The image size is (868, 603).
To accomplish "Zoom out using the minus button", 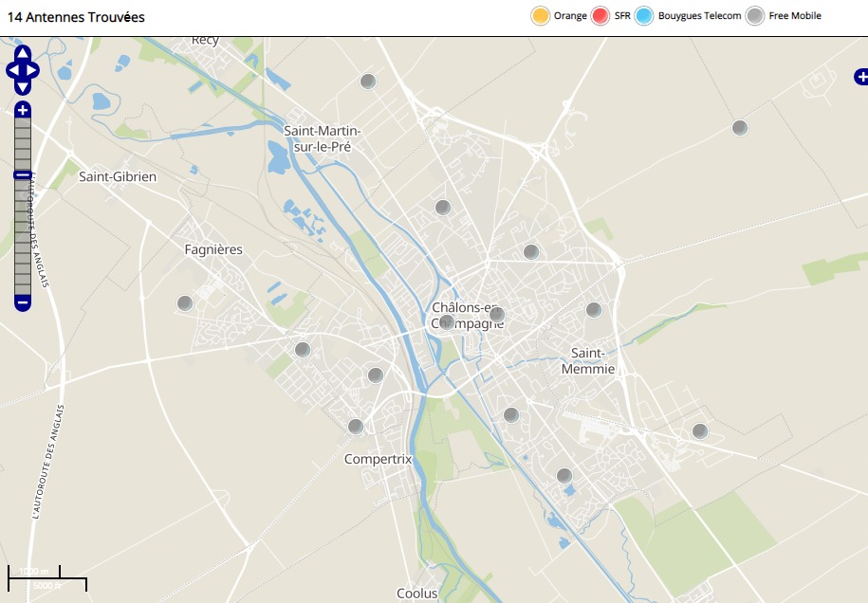I will coord(23,302).
